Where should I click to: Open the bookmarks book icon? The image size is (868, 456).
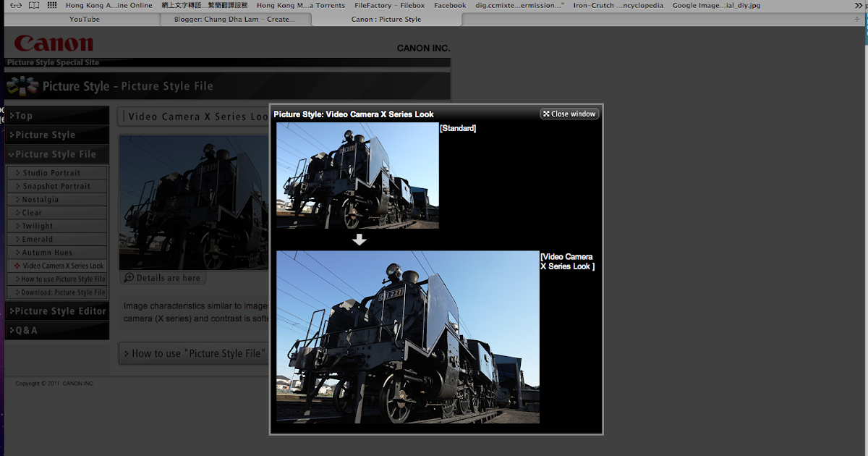point(34,5)
